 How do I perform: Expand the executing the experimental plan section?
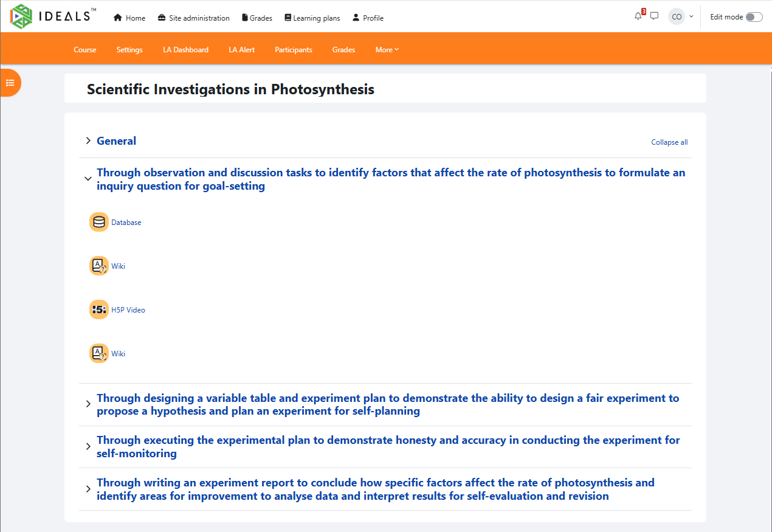pos(88,446)
